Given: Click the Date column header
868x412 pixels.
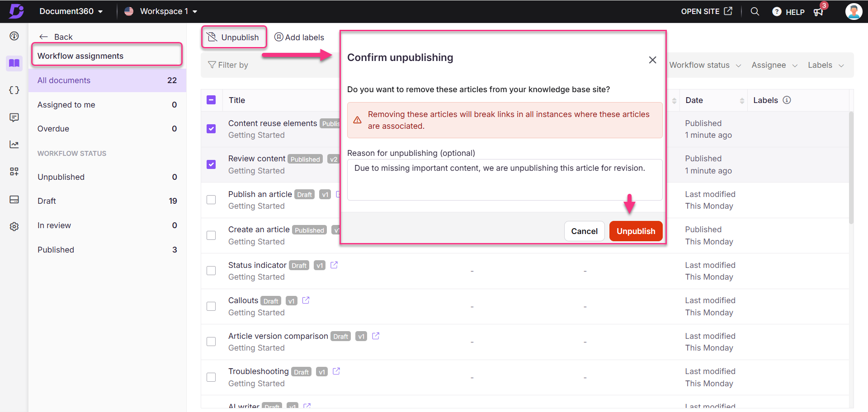Looking at the screenshot, I should pos(694,100).
